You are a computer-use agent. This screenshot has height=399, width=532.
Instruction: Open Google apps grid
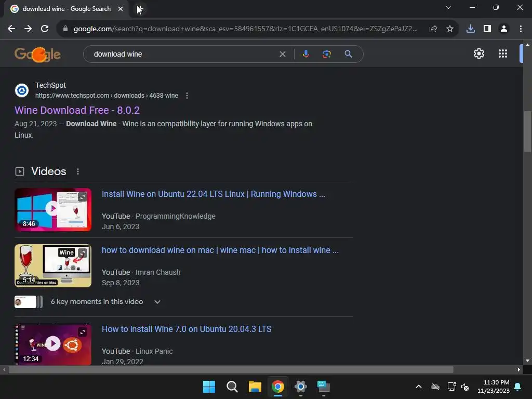(503, 54)
